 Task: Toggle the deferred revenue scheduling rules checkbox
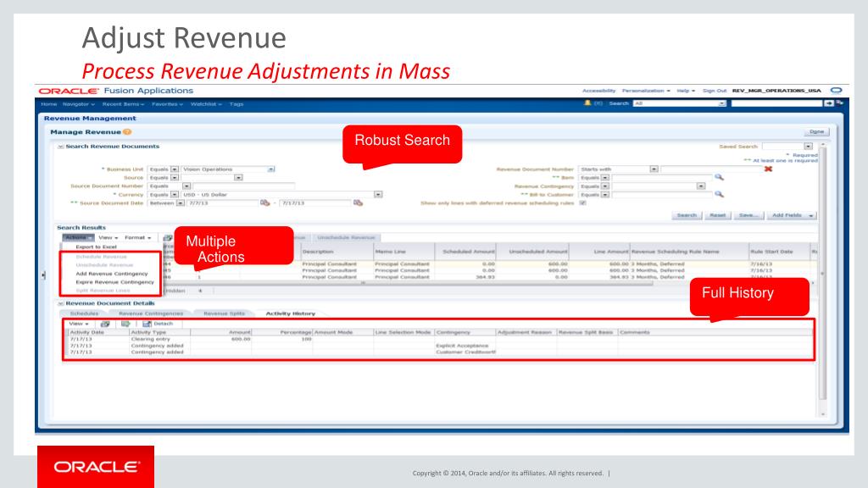pos(582,203)
